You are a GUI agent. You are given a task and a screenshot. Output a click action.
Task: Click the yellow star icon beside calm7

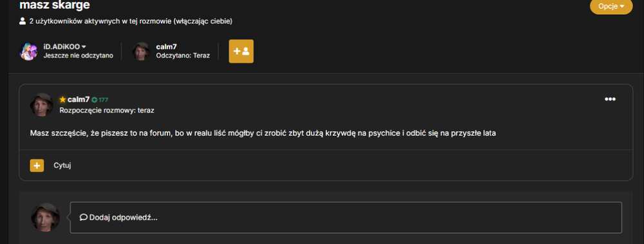pyautogui.click(x=63, y=99)
